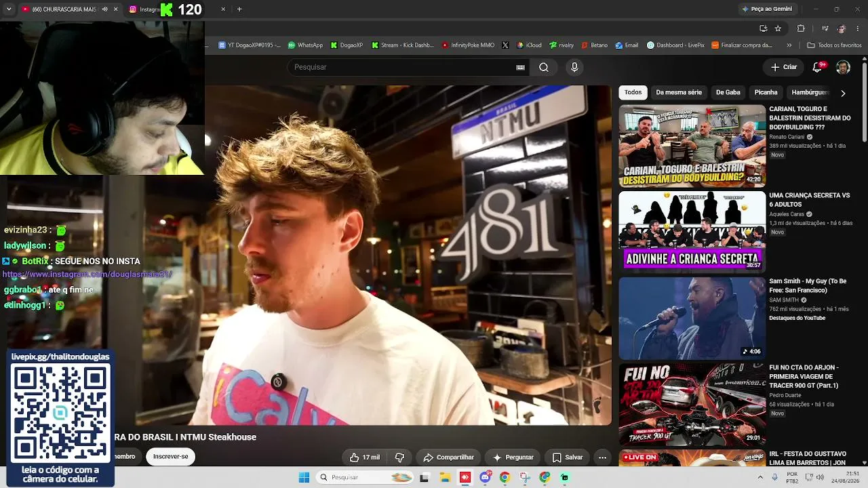Mute the YouTube tab audio indicator
The height and width of the screenshot is (488, 868).
104,9
